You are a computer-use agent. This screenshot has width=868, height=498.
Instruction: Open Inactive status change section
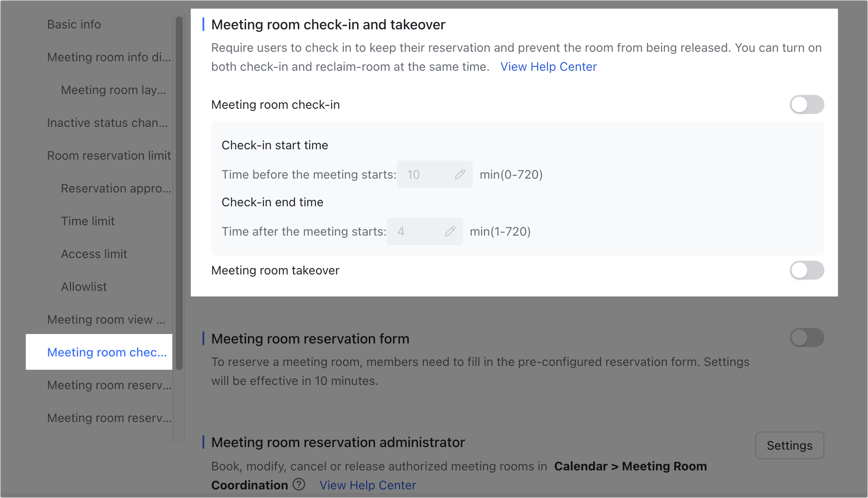click(x=107, y=123)
